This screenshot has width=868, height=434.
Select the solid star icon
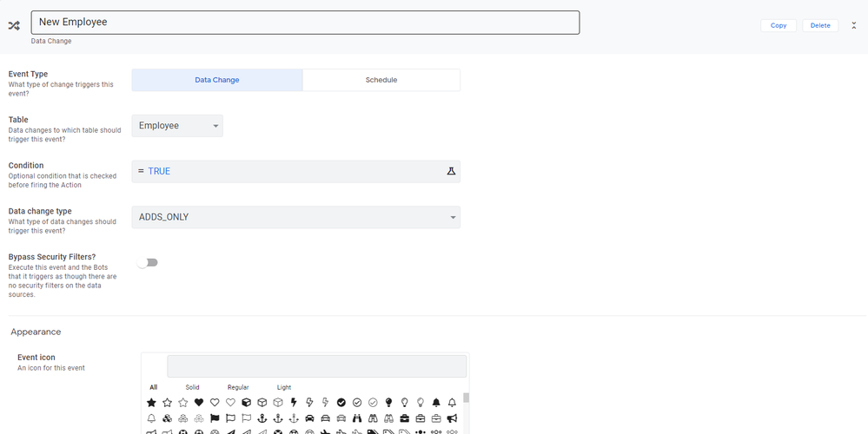[x=151, y=402]
